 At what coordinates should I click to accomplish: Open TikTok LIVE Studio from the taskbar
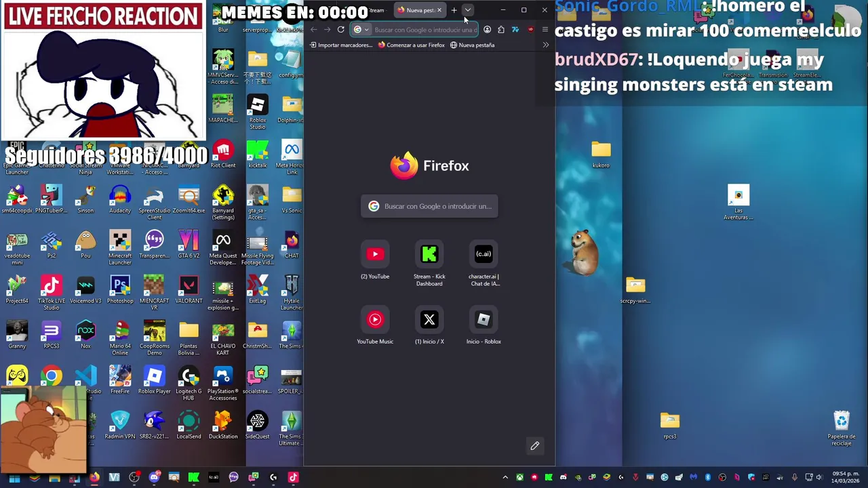pyautogui.click(x=293, y=477)
